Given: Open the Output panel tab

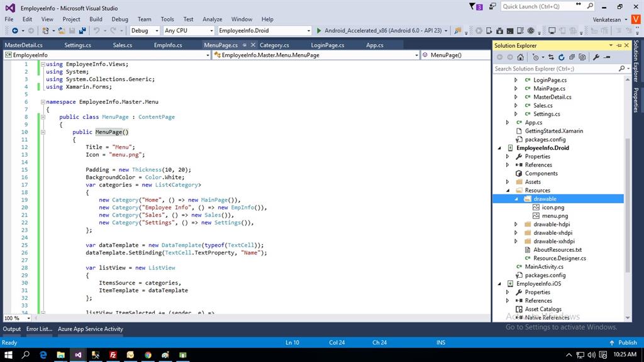Looking at the screenshot, I should (x=11, y=329).
